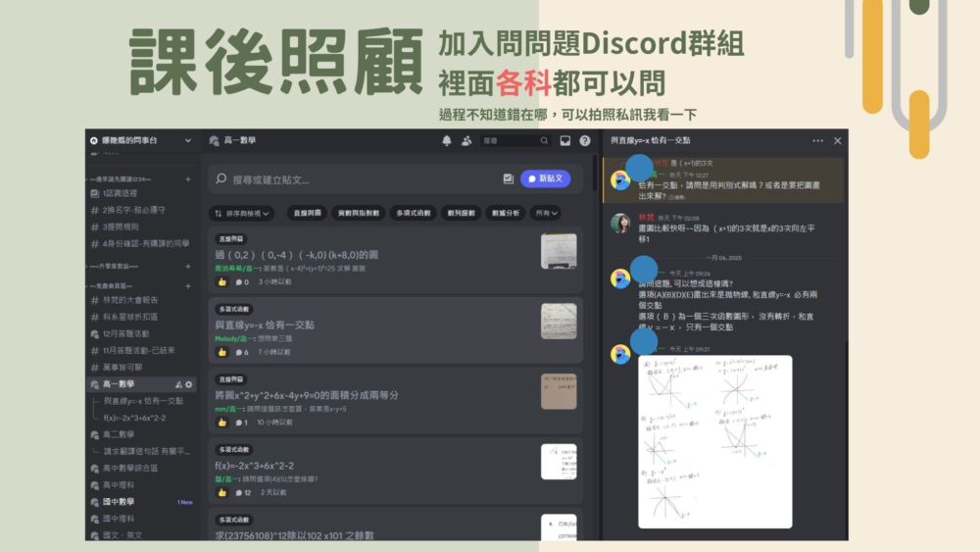Click comment bubble showing 12 replies
The width and height of the screenshot is (980, 552).
pyautogui.click(x=244, y=492)
